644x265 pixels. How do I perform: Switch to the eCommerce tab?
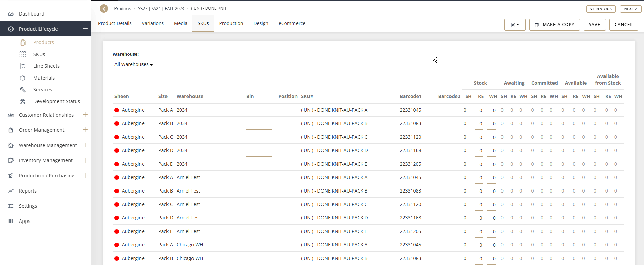[292, 23]
